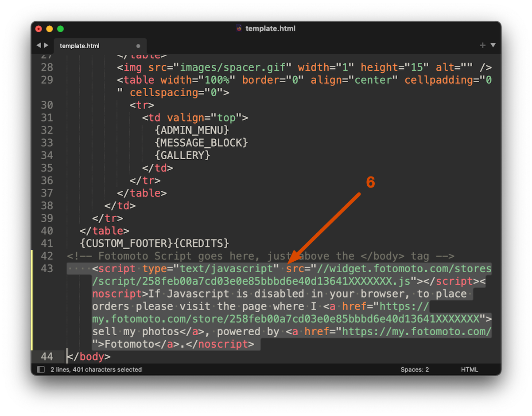Click the text/javascript type attribute value
This screenshot has height=416, width=532.
pyautogui.click(x=226, y=269)
